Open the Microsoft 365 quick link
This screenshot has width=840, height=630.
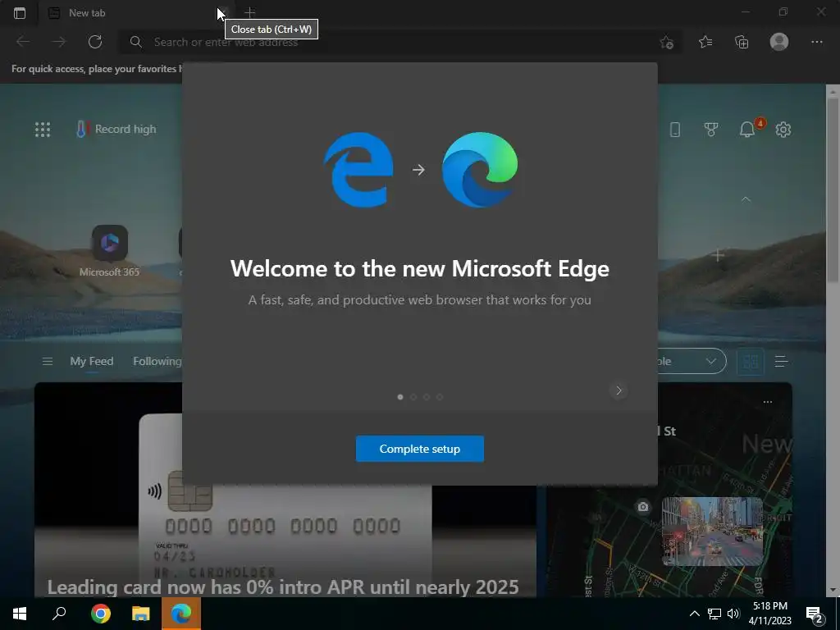[x=109, y=251]
